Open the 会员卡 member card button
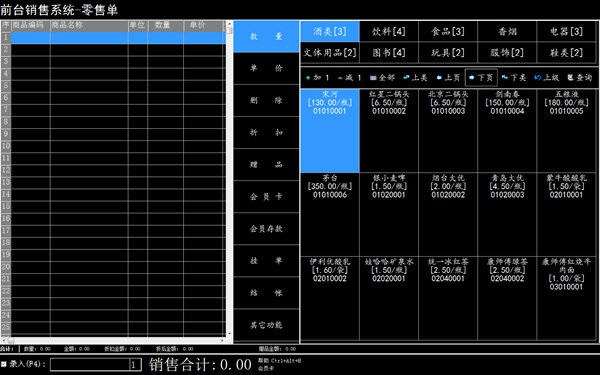The width and height of the screenshot is (600, 375). coord(266,197)
